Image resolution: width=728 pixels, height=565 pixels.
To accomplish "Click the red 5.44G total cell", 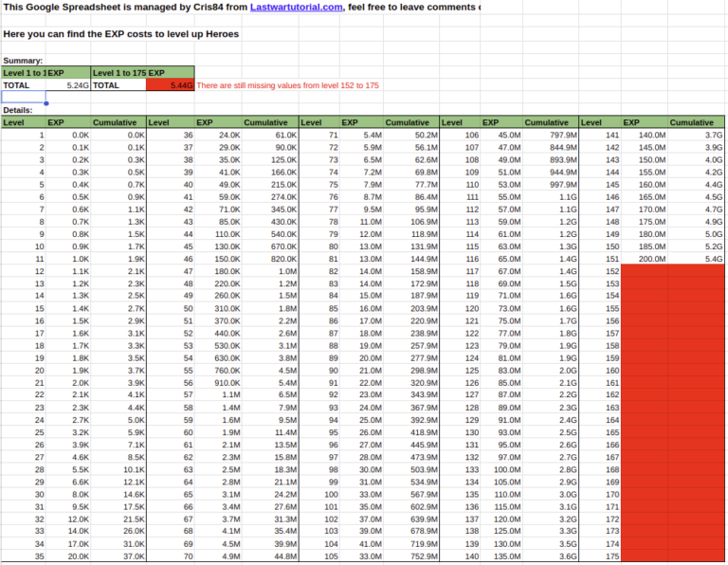I will [171, 84].
